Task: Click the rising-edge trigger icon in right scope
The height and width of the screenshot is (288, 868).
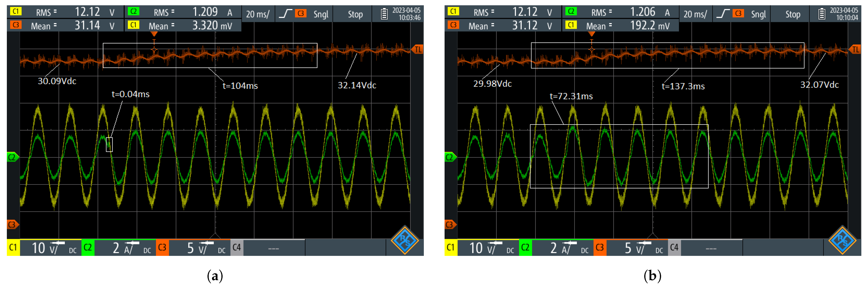Action: click(723, 14)
